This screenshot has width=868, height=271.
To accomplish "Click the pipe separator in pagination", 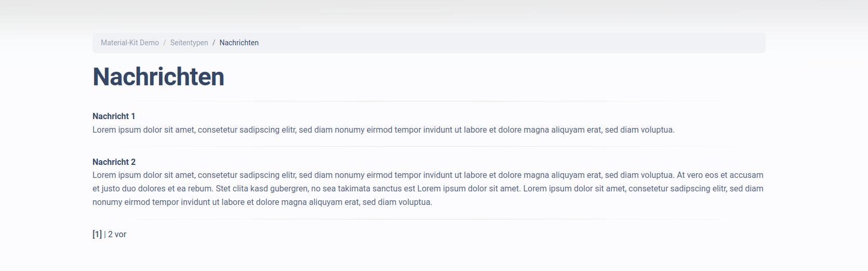I will pyautogui.click(x=105, y=235).
